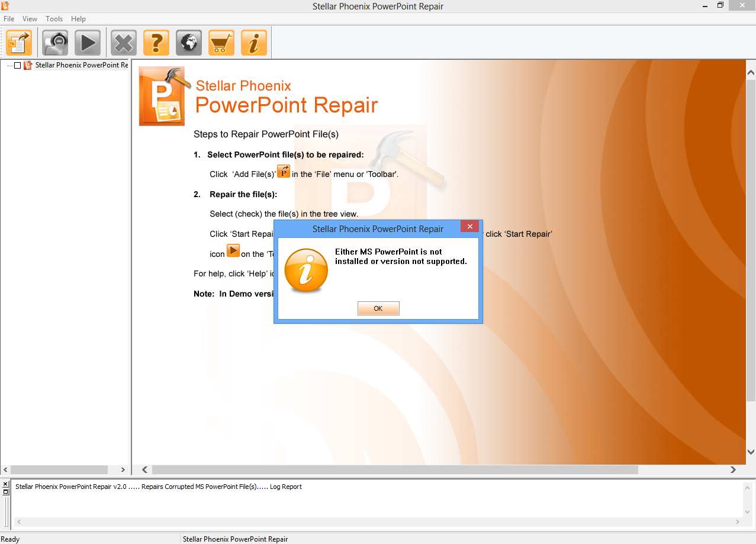This screenshot has width=756, height=544.
Task: Click the Start Repair play icon
Action: 88,43
